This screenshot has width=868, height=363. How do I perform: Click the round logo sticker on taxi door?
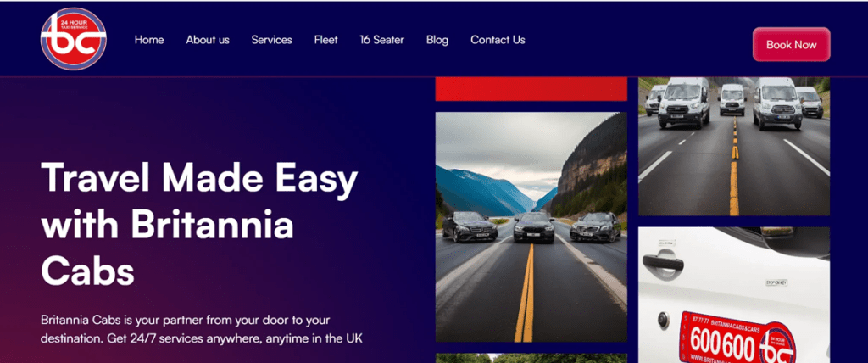tap(776, 344)
